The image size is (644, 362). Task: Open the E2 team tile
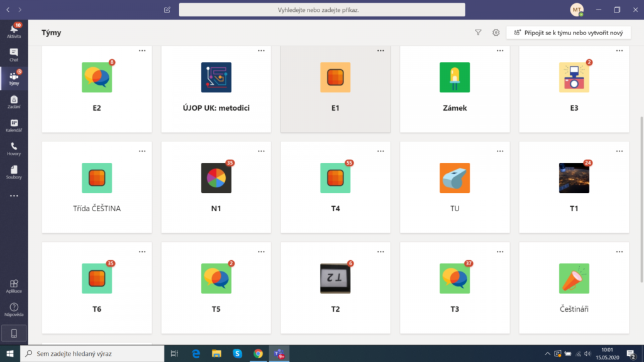pos(97,89)
